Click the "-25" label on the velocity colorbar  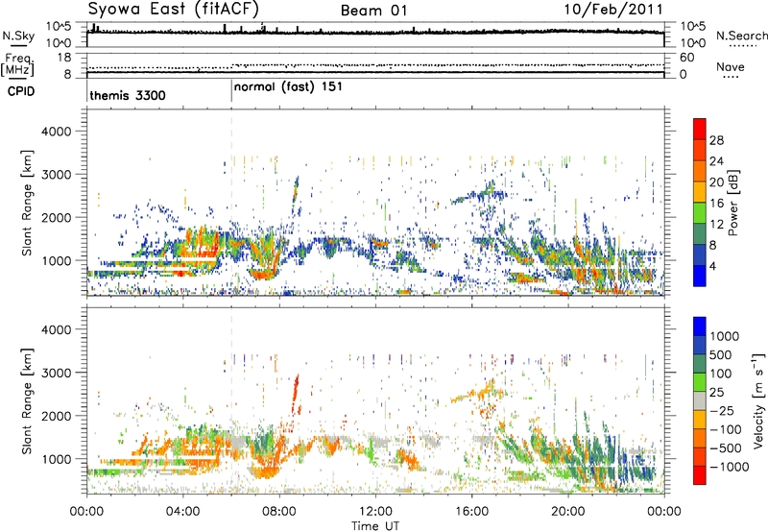click(x=722, y=411)
